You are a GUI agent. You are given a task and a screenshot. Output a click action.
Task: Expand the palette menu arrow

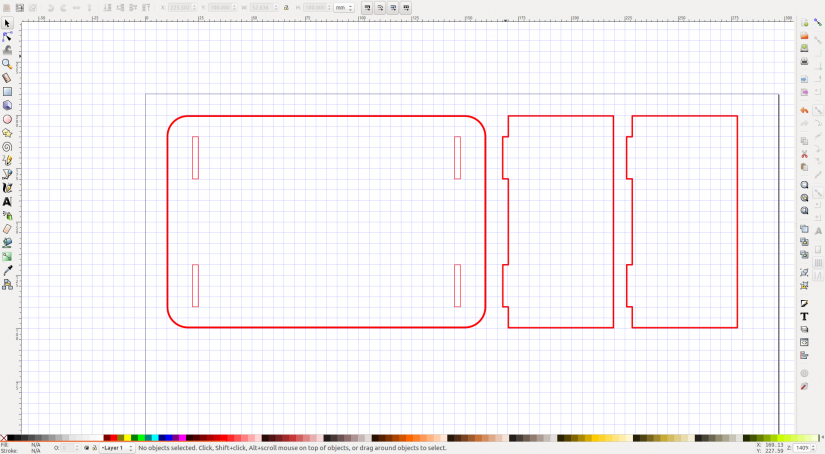(822, 438)
